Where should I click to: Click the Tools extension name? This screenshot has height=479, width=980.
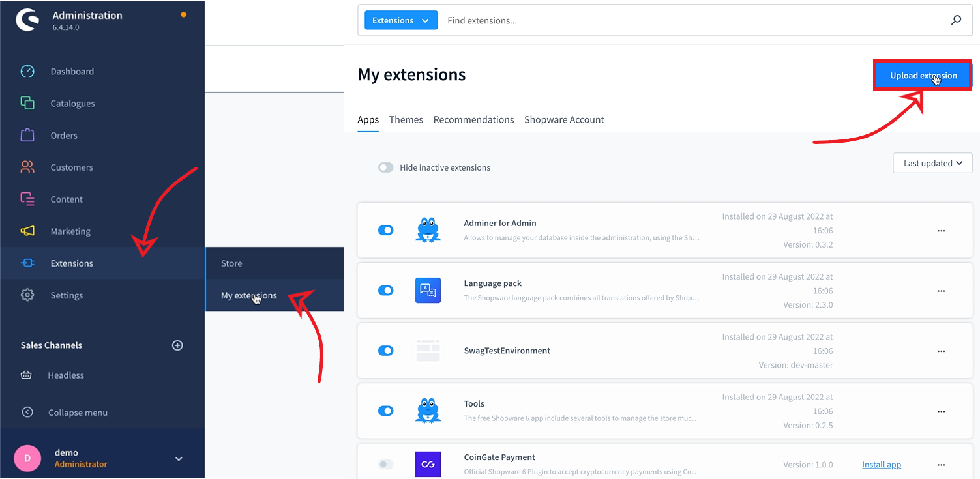474,404
